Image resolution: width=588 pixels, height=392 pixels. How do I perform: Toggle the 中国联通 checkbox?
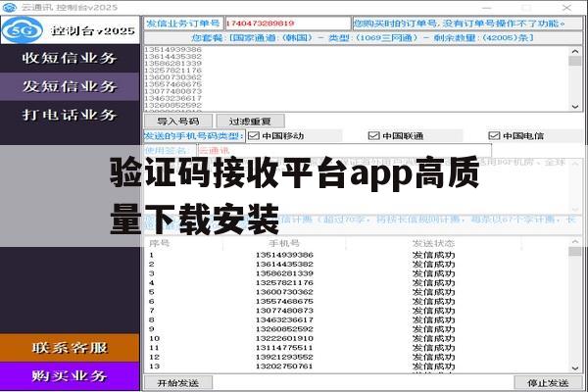pos(374,136)
